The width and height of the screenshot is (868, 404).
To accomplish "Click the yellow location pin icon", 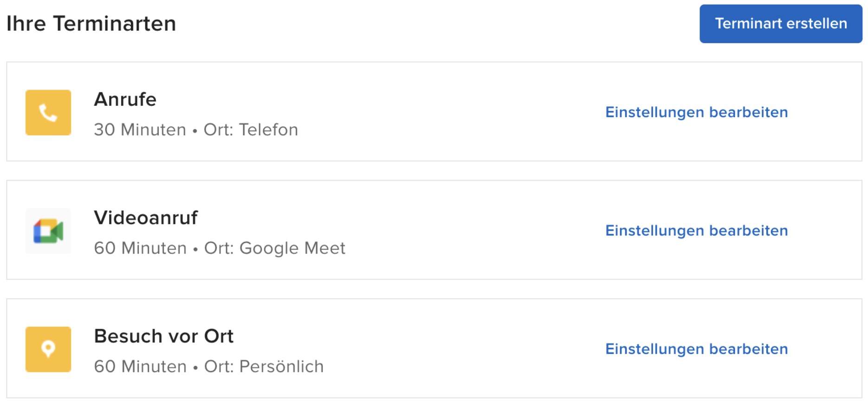I will click(x=48, y=349).
